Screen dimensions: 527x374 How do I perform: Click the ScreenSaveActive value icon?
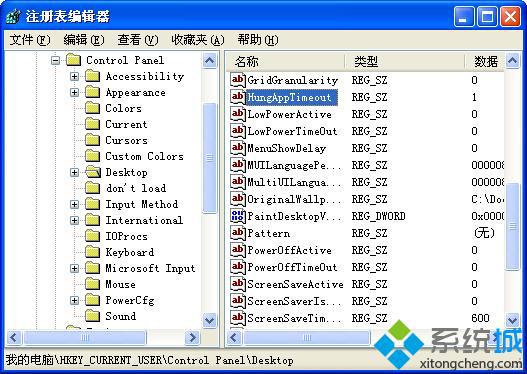tap(238, 284)
